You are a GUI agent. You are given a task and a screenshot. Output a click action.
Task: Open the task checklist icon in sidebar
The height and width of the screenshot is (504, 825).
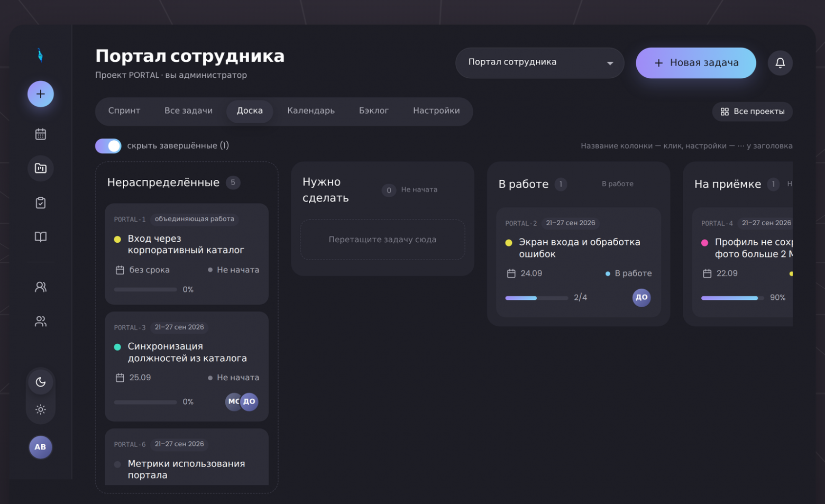(x=41, y=203)
